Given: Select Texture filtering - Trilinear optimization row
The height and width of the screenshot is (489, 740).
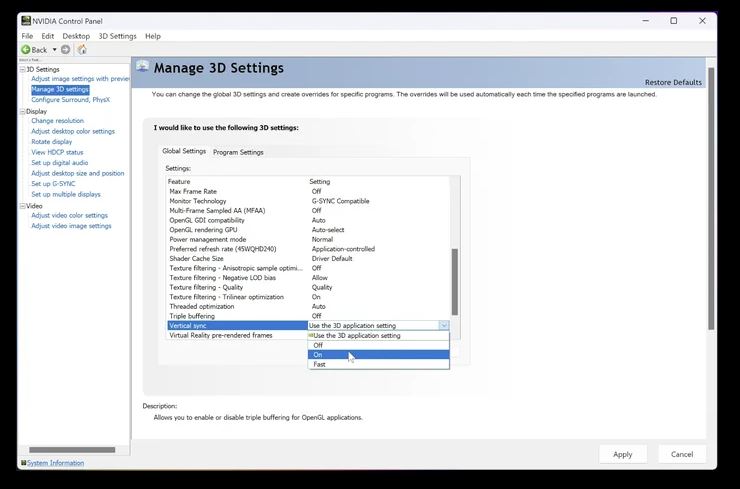Looking at the screenshot, I should pyautogui.click(x=308, y=297).
